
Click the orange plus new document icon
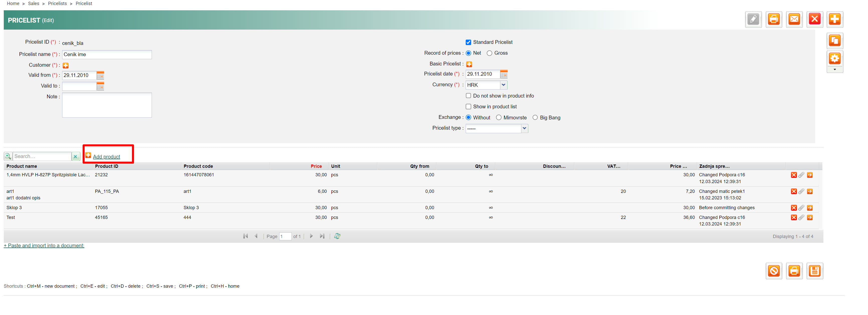coord(834,19)
